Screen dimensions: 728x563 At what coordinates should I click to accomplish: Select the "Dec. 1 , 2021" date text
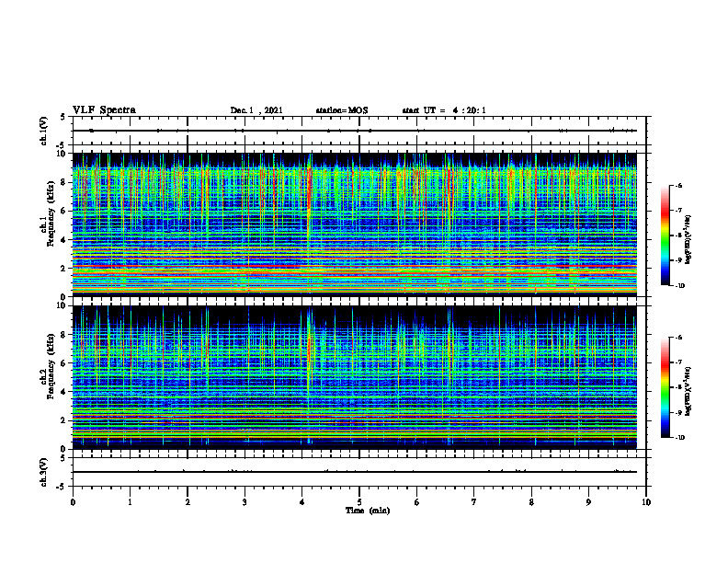[x=256, y=110]
